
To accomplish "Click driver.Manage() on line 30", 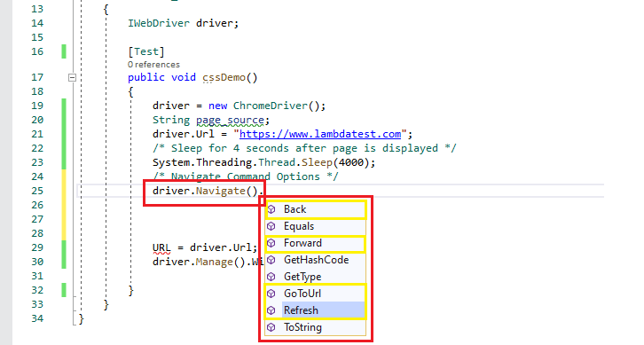I will 200,262.
